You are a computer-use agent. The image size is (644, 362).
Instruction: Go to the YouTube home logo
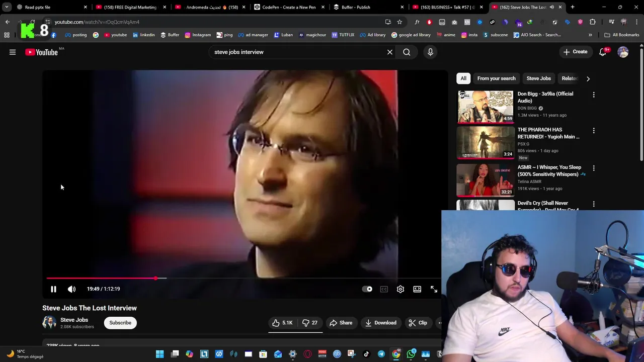(41, 52)
